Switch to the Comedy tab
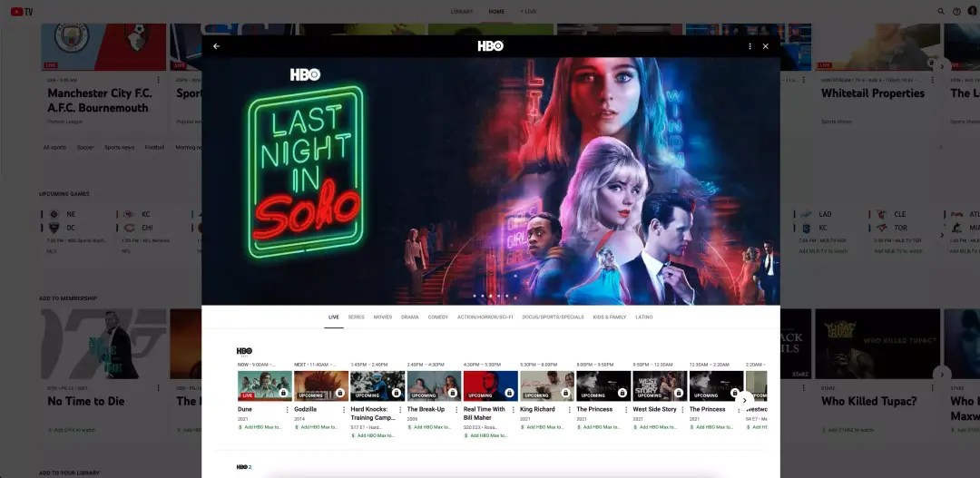 click(438, 317)
